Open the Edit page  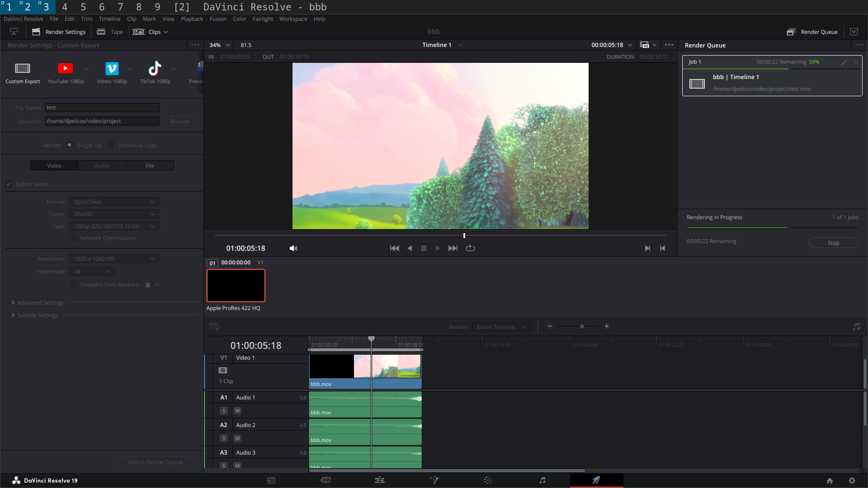380,480
